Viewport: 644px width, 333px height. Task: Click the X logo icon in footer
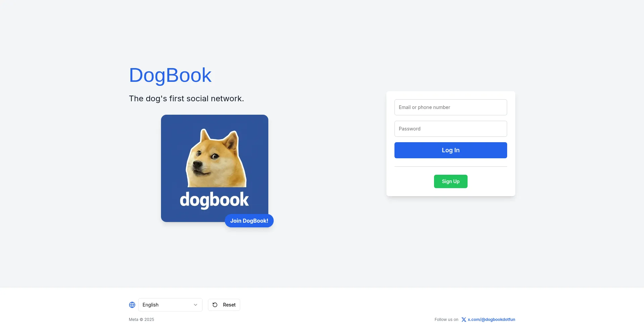[464, 320]
